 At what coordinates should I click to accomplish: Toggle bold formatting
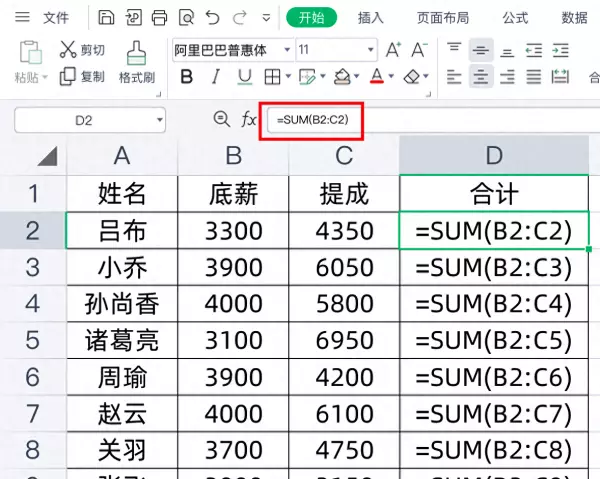(x=186, y=77)
